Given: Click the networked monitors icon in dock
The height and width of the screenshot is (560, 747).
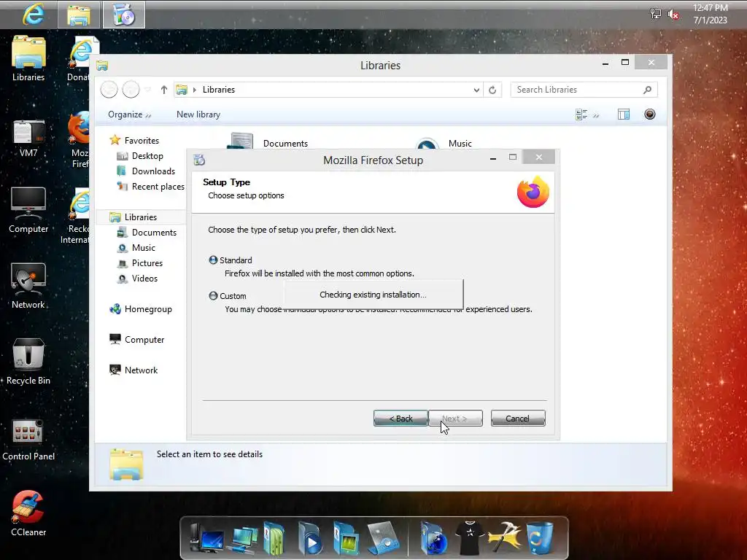Looking at the screenshot, I should (x=244, y=540).
